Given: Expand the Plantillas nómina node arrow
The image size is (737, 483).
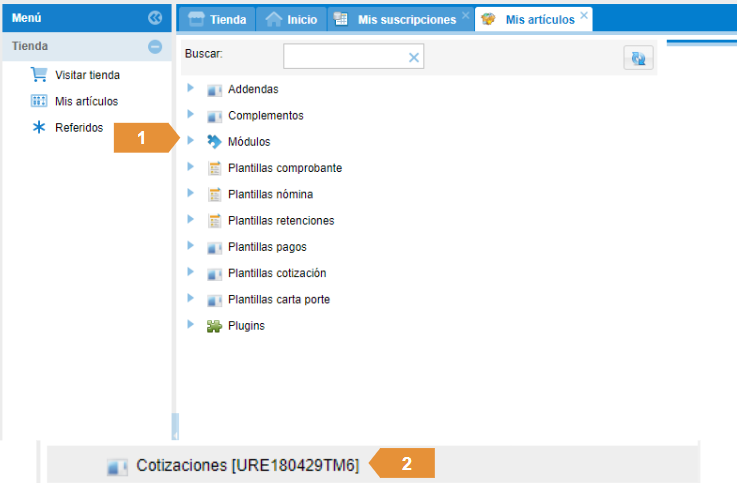Looking at the screenshot, I should 190,194.
